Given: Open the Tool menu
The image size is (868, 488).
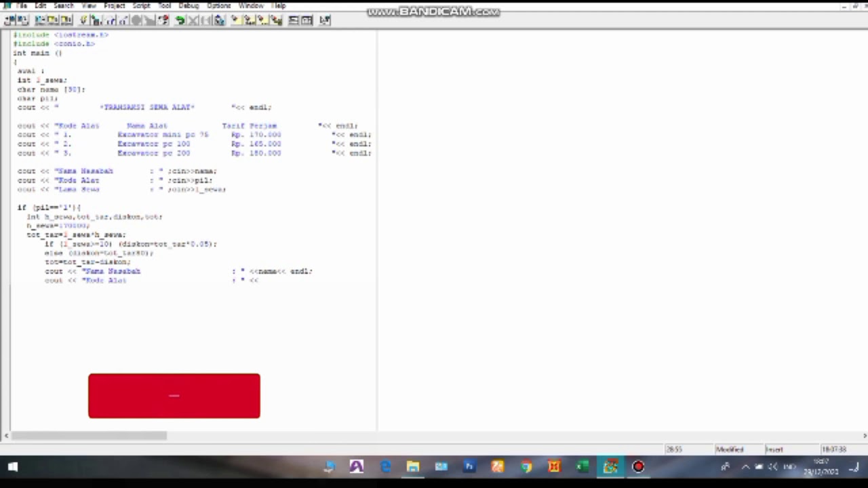Looking at the screenshot, I should 164,5.
